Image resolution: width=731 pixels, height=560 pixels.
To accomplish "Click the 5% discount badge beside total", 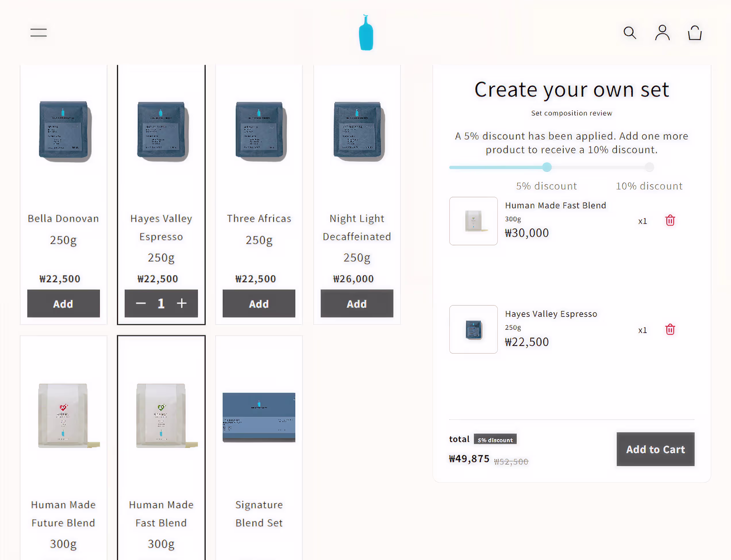I will pos(495,440).
